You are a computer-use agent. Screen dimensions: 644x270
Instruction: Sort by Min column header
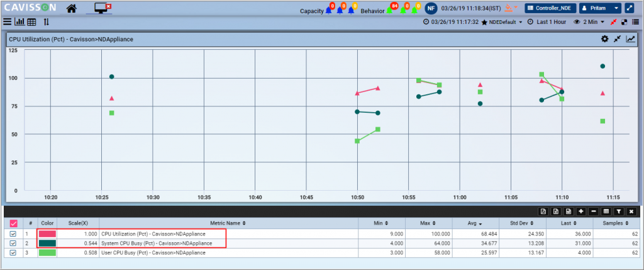[382, 223]
